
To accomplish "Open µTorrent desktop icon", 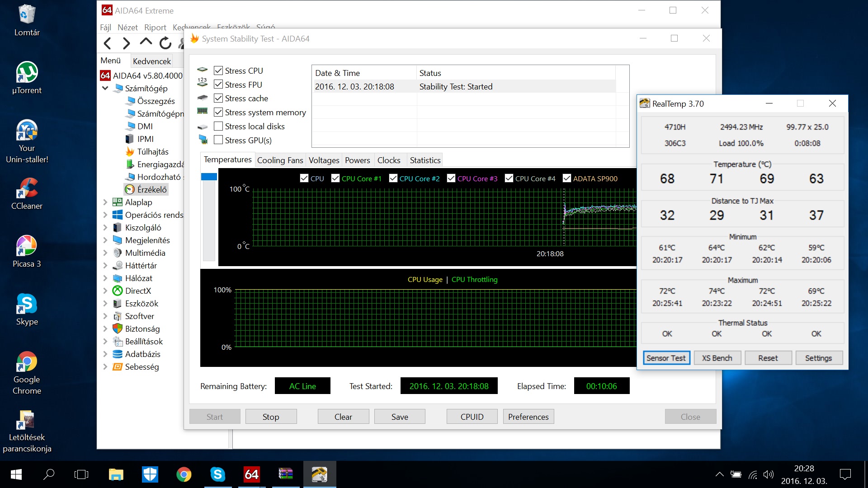I will click(27, 78).
